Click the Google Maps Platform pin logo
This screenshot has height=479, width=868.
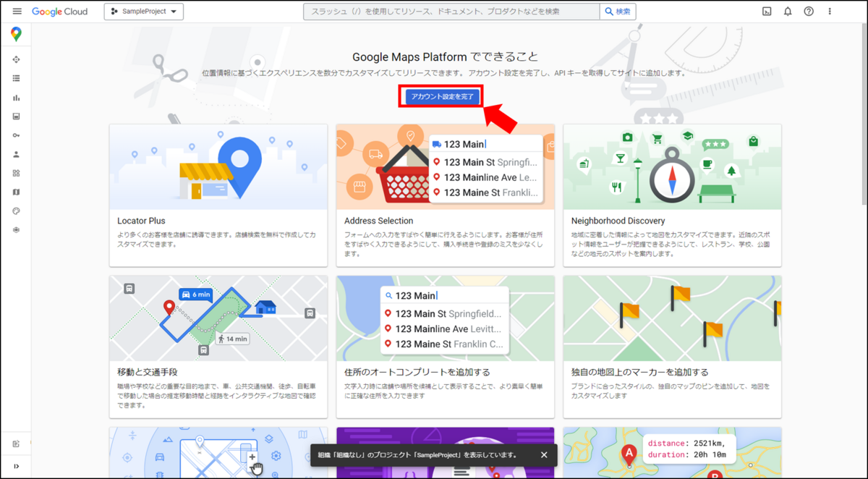[x=16, y=34]
